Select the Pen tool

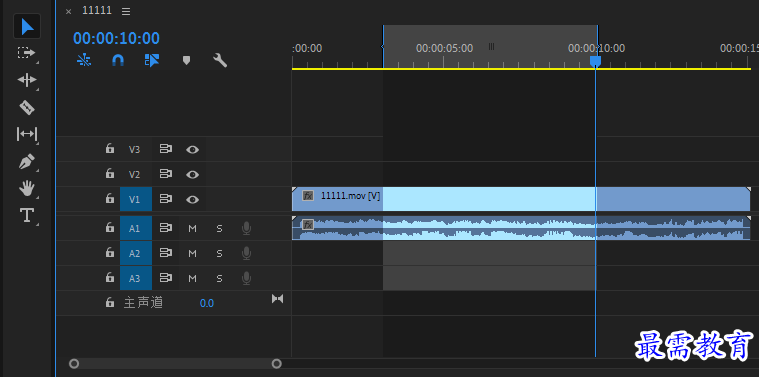[x=27, y=161]
